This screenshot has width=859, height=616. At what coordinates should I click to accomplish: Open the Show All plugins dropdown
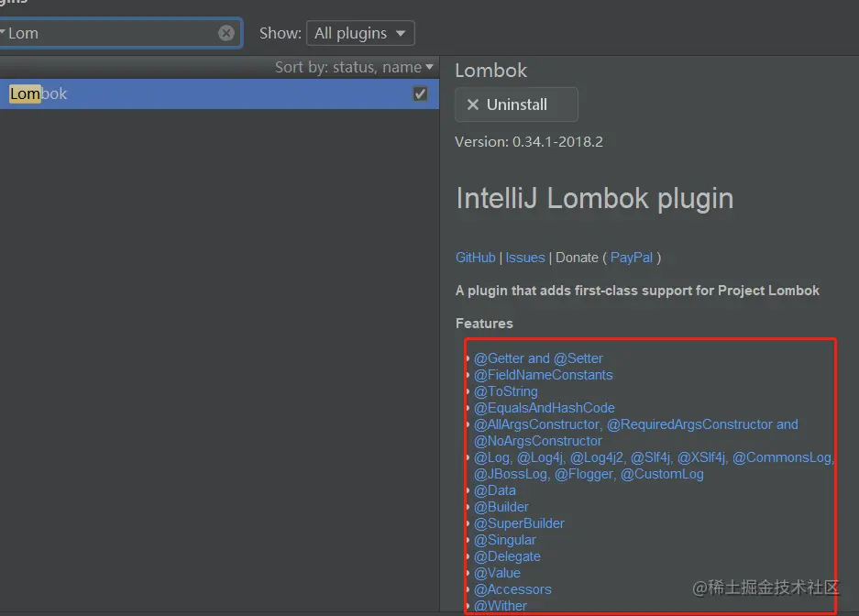(x=359, y=33)
